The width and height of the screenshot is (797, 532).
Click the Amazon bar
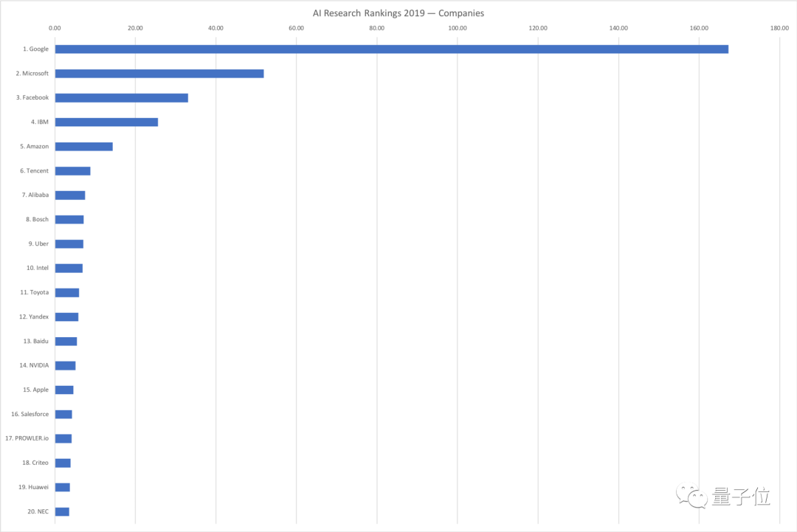tap(84, 147)
